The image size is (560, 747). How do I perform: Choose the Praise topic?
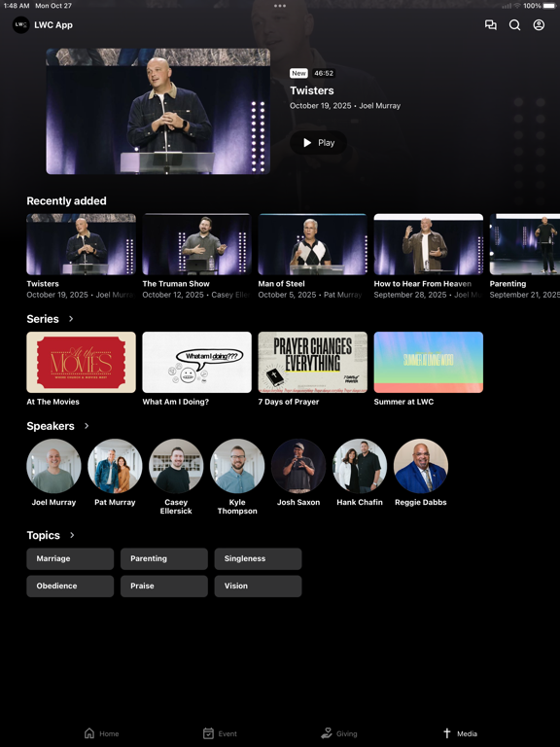pyautogui.click(x=163, y=586)
